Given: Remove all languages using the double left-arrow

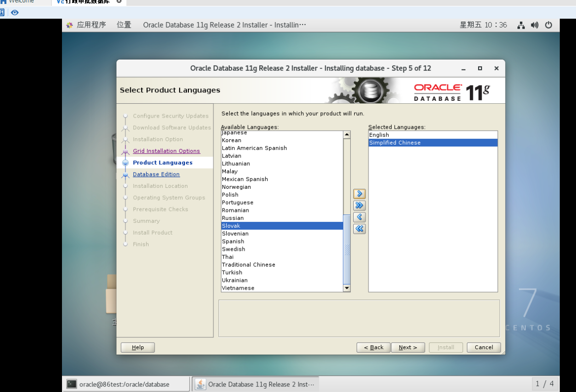Looking at the screenshot, I should coord(359,229).
